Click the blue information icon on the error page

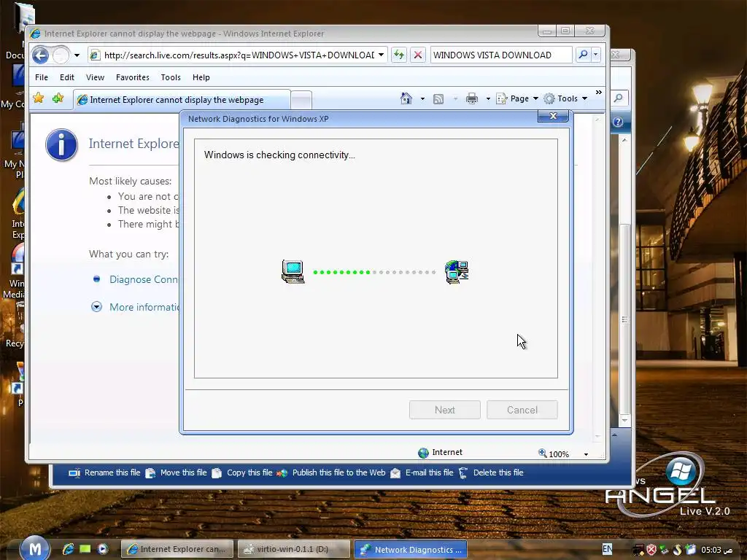pos(61,145)
